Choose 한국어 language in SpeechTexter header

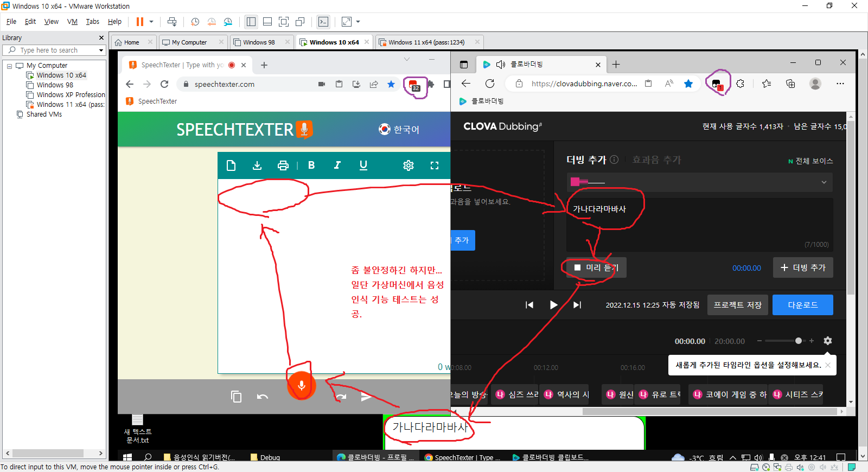[x=399, y=130]
